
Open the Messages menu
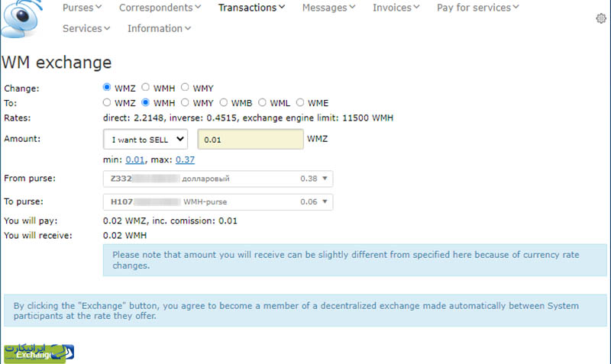[329, 8]
